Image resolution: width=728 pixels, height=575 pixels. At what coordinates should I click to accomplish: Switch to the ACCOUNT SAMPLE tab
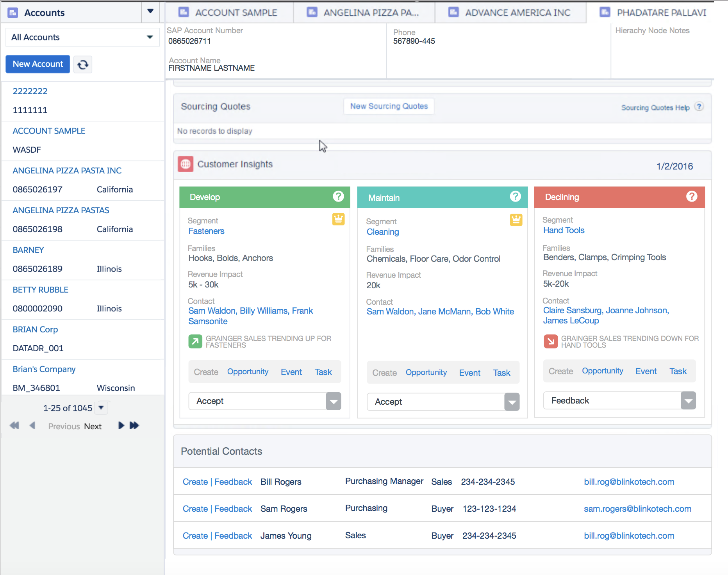(x=229, y=12)
